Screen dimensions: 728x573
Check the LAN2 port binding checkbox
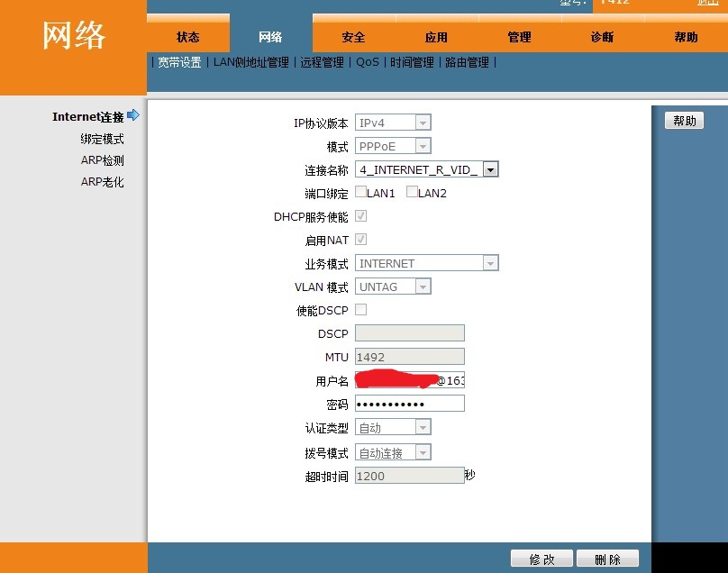[x=412, y=192]
